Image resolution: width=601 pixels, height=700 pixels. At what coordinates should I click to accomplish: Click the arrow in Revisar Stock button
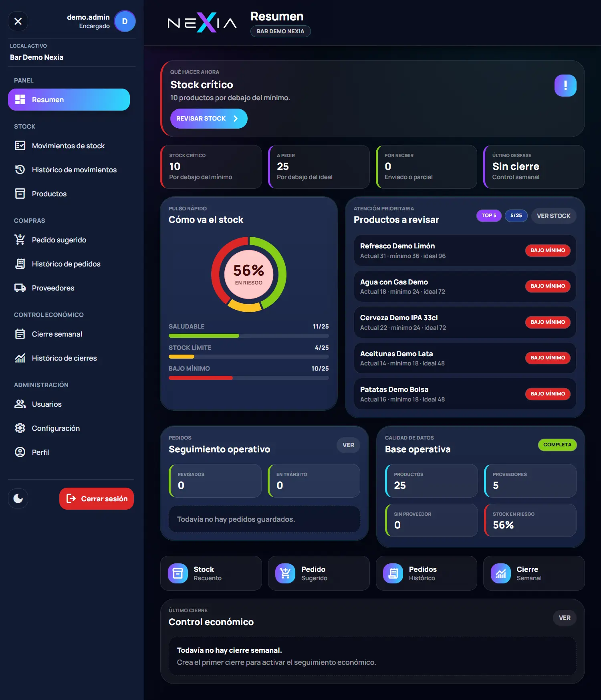[x=236, y=119]
